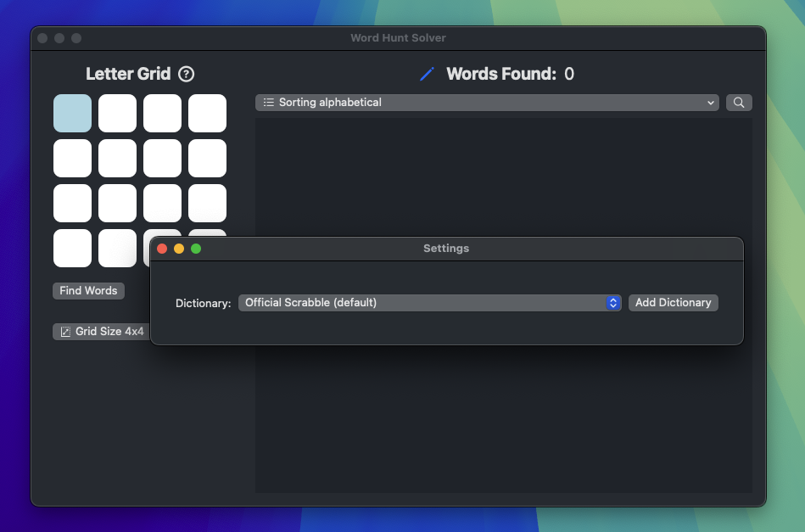Click the resize icon on Grid Size button

coord(65,332)
